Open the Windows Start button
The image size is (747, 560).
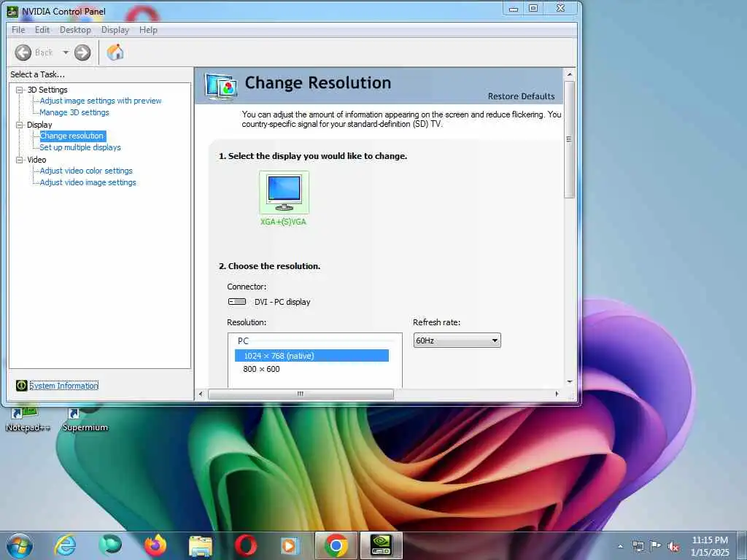pos(20,545)
